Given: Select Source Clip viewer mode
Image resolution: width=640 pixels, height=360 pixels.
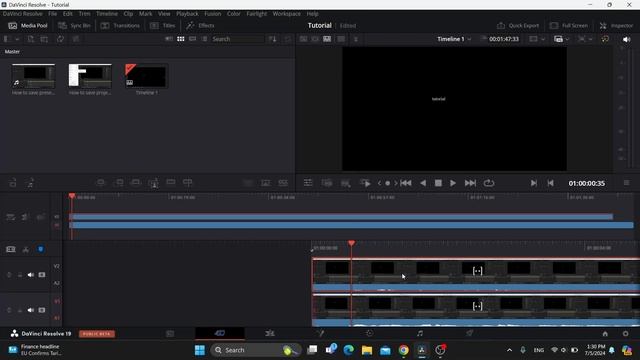Looking at the screenshot, I should coord(303,39).
